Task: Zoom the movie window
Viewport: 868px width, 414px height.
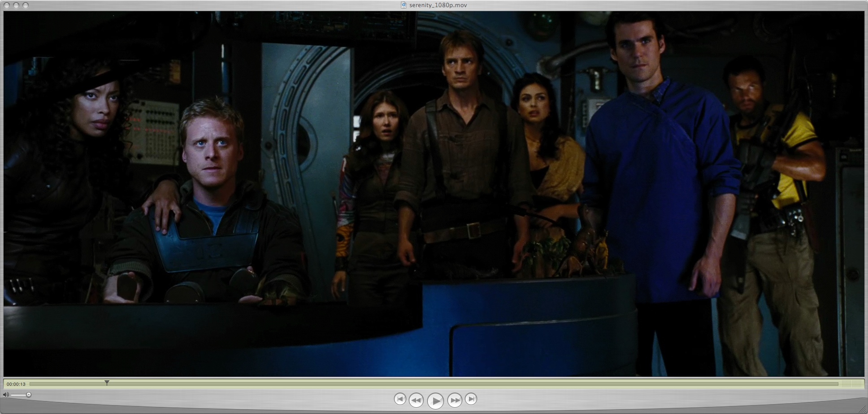Action: click(x=26, y=5)
